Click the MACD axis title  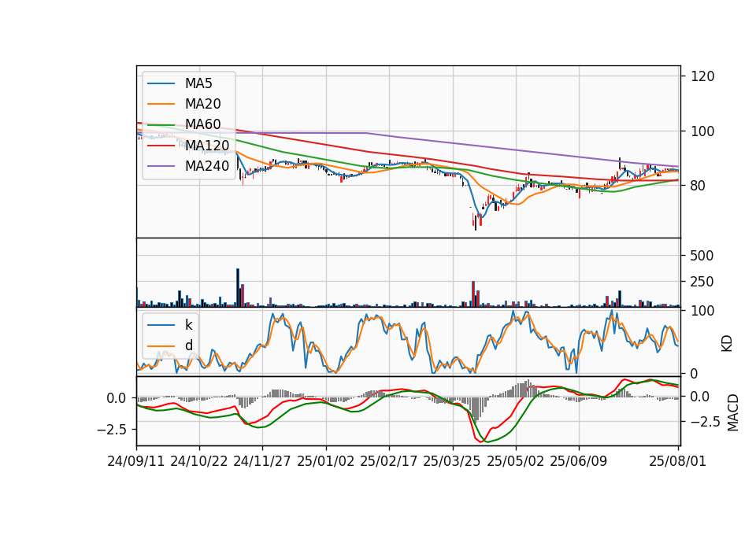point(733,412)
